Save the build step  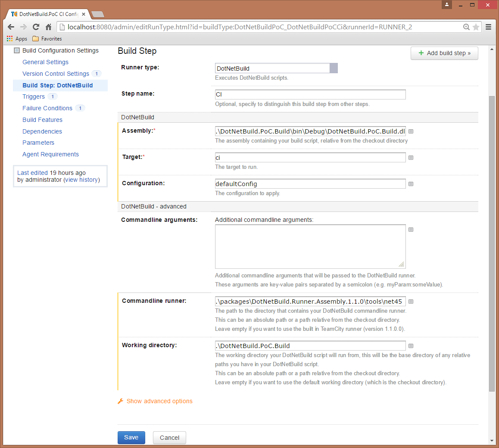131,438
